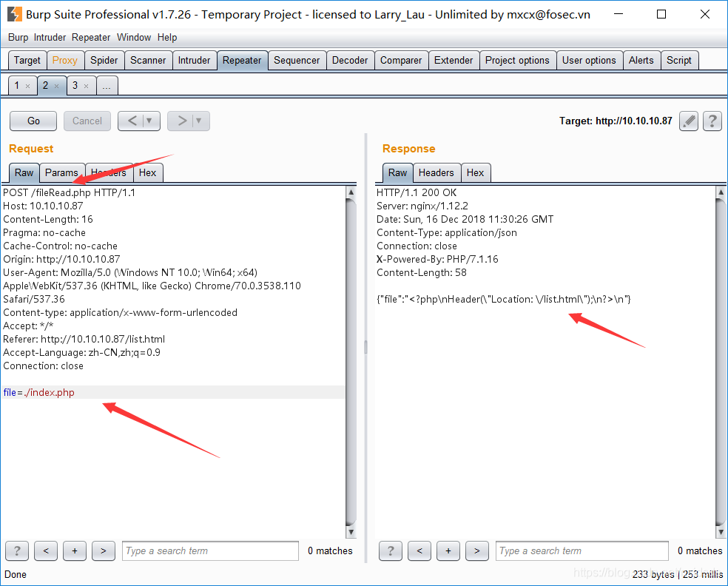Select the response Hex tab

pos(476,172)
